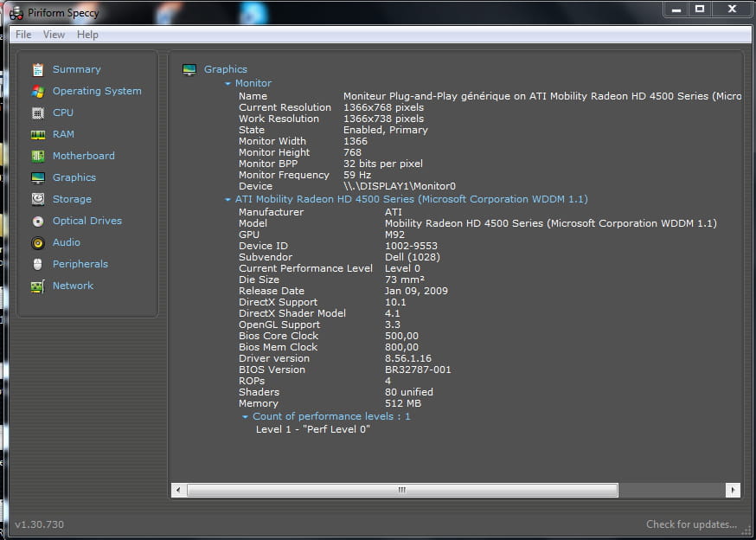Click the RAM memory stick icon

pyautogui.click(x=37, y=135)
